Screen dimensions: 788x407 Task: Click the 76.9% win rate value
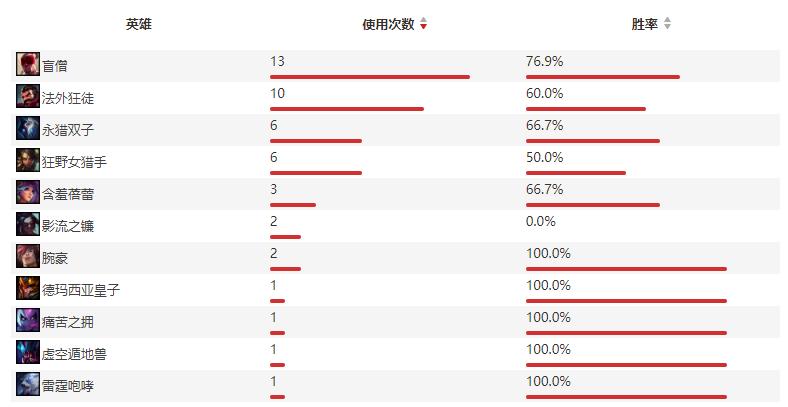pos(544,61)
